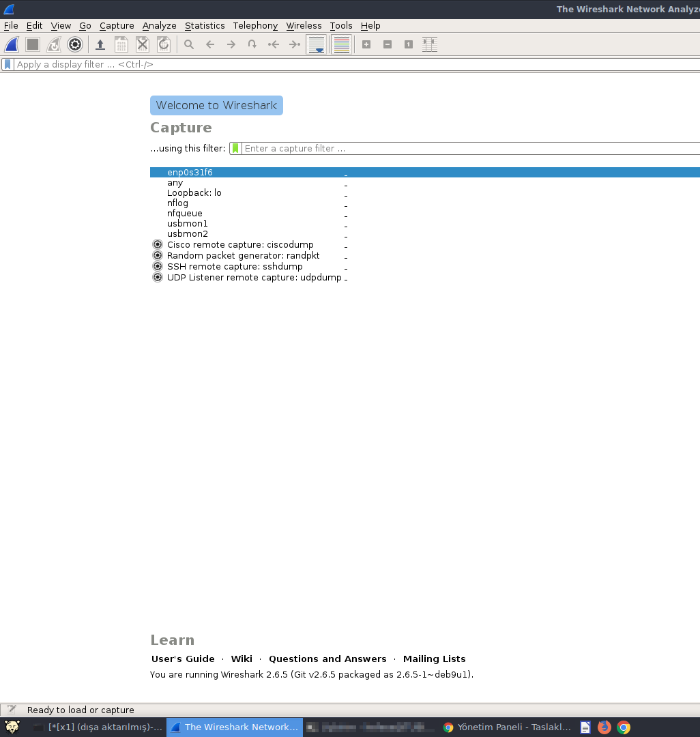Open the View menu
The image size is (700, 737).
point(61,26)
